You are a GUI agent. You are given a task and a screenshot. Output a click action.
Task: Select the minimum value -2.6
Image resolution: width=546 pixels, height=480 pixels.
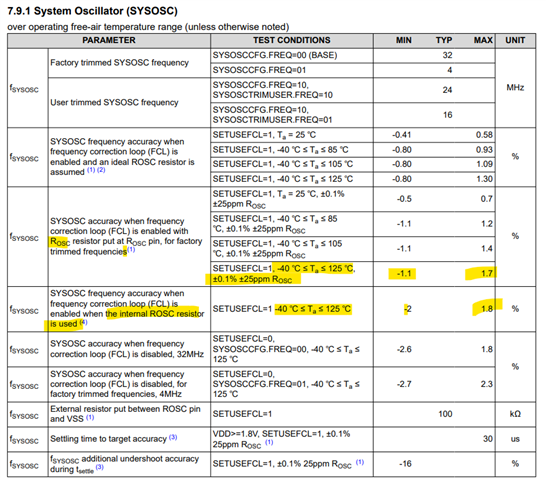click(x=404, y=349)
